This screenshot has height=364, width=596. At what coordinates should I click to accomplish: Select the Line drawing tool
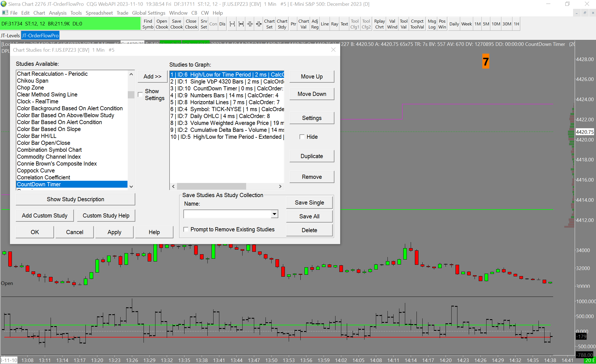pos(325,24)
